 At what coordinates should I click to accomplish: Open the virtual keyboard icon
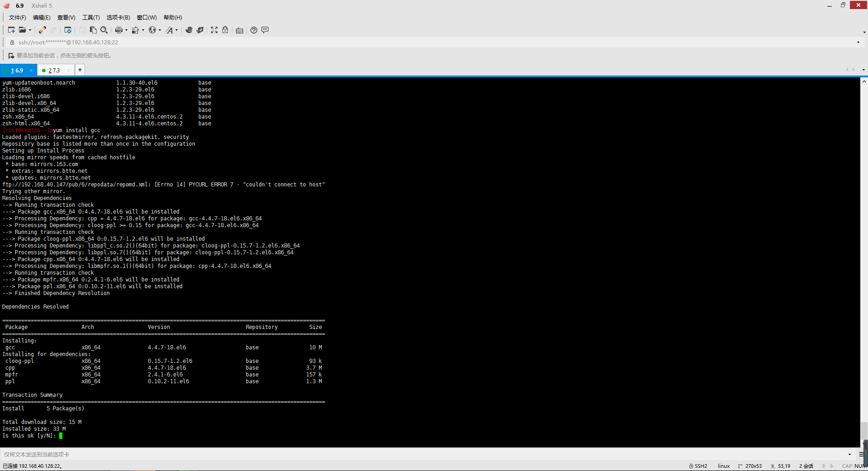[x=240, y=30]
